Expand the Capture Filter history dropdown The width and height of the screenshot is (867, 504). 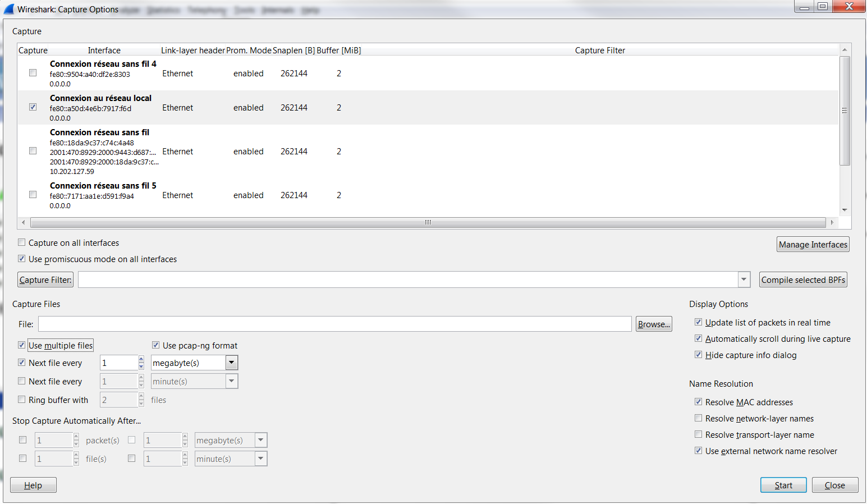click(744, 280)
